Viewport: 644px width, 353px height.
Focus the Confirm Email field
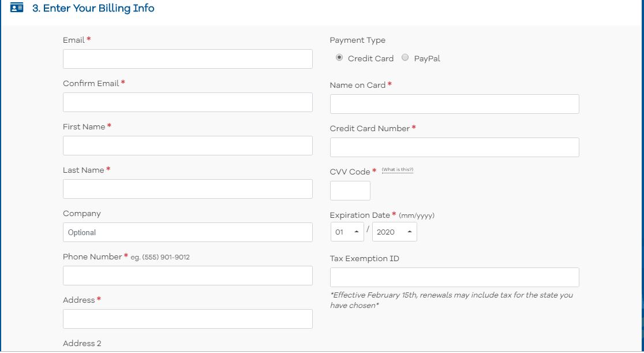click(x=188, y=102)
